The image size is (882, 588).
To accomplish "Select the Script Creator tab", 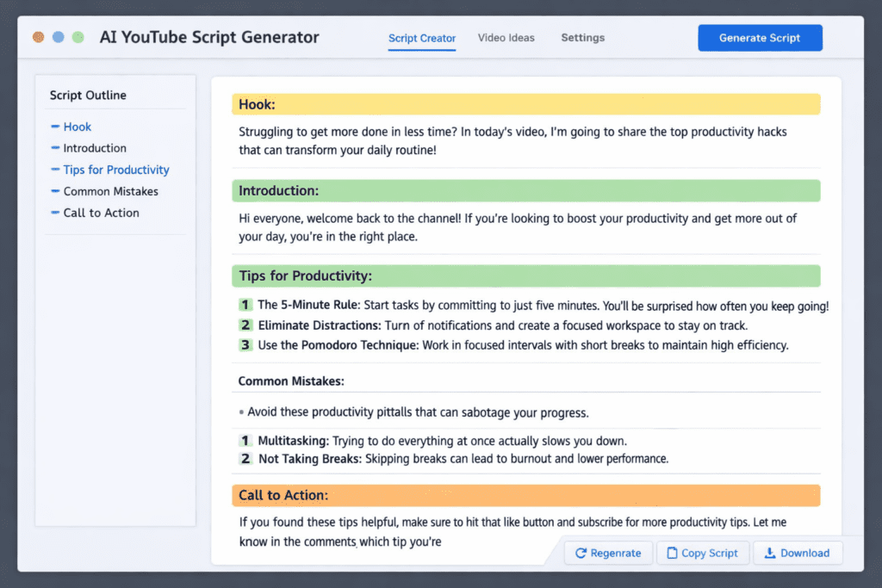I will pyautogui.click(x=421, y=38).
